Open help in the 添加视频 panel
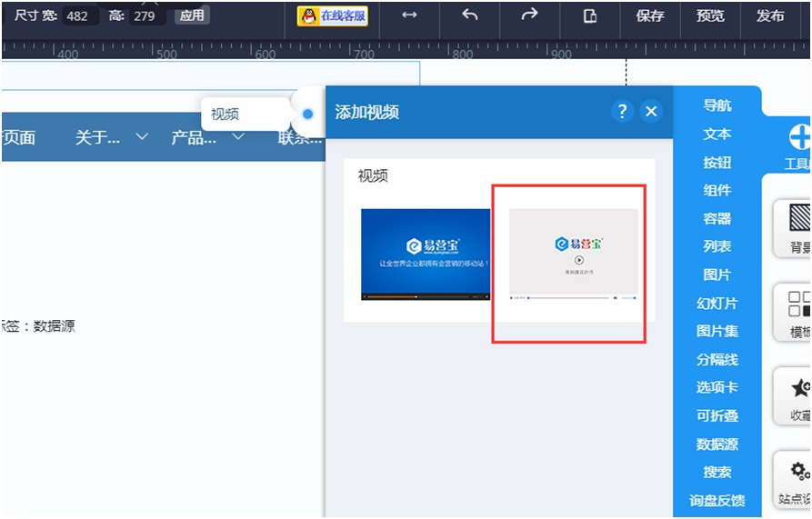The image size is (812, 519). [623, 111]
